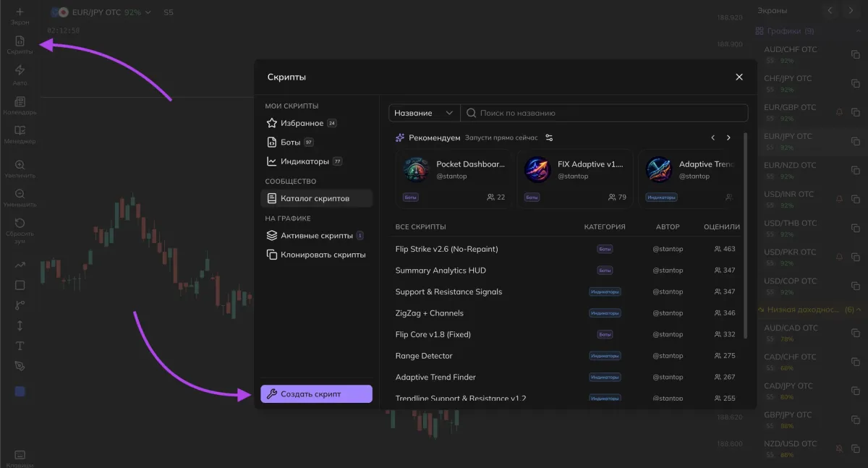
Task: Show next recommended scripts
Action: [x=728, y=137]
